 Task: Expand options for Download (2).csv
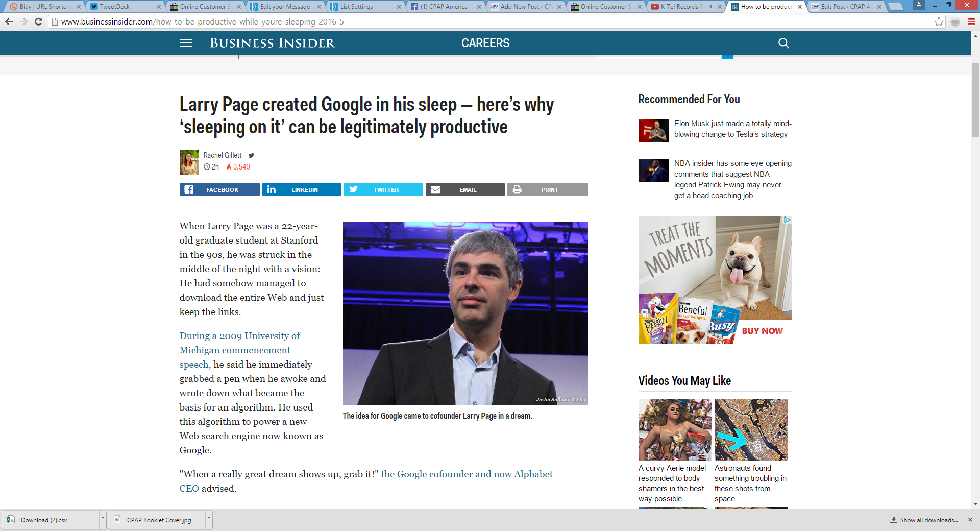coord(103,519)
